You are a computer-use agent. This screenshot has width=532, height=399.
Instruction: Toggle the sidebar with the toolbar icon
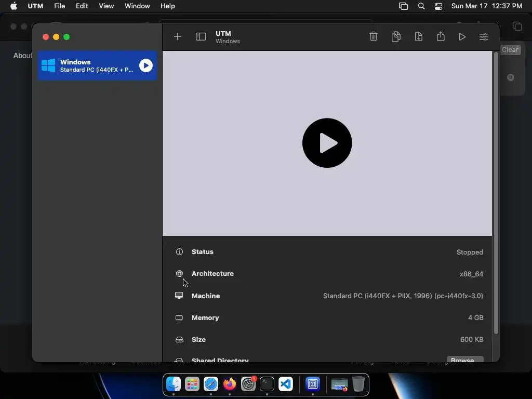tap(201, 37)
